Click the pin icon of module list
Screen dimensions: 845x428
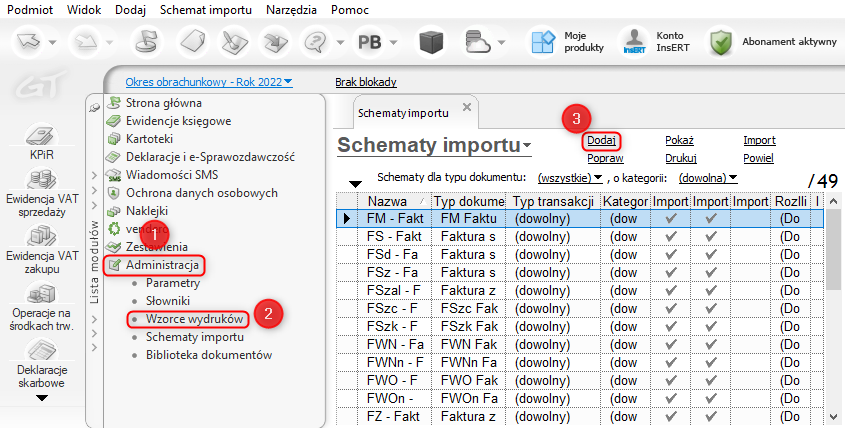[94, 108]
